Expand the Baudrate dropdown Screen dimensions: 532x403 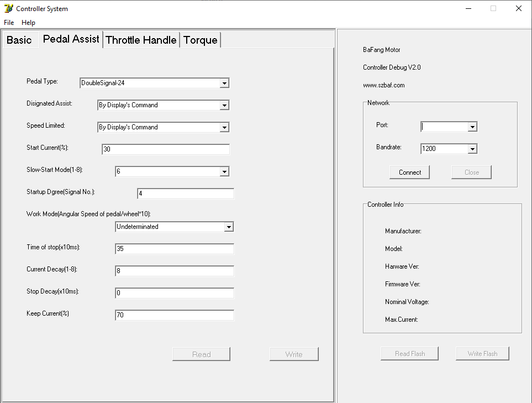(472, 149)
